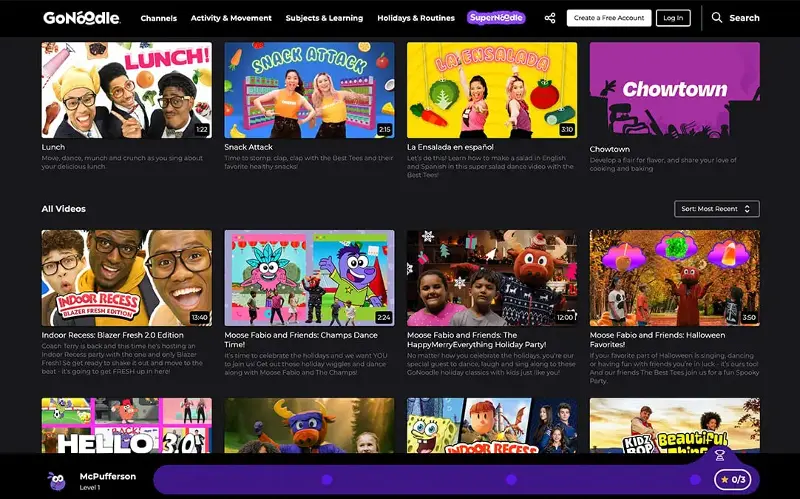
Task: Open the Subjects & Learning menu
Action: 324,18
